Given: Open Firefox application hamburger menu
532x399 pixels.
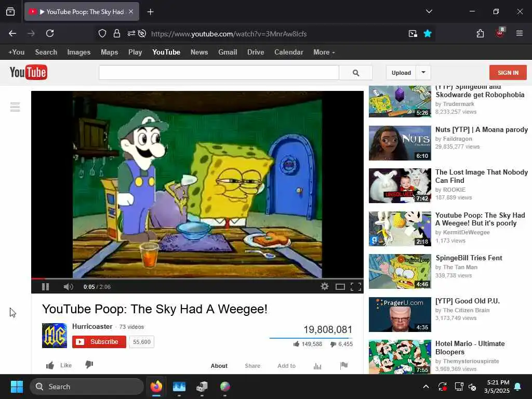Looking at the screenshot, I should click(519, 33).
